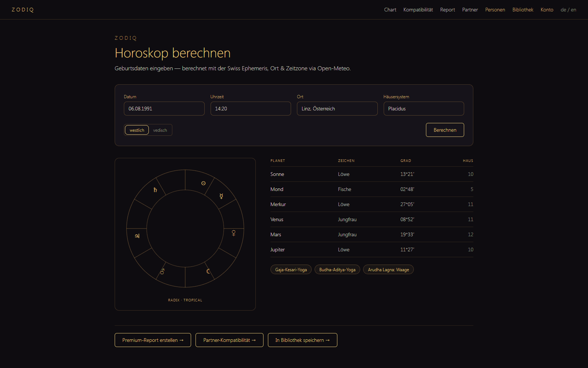Click the Venus glyph in the chart wheel
Screen dimensions: 588x368
233,233
